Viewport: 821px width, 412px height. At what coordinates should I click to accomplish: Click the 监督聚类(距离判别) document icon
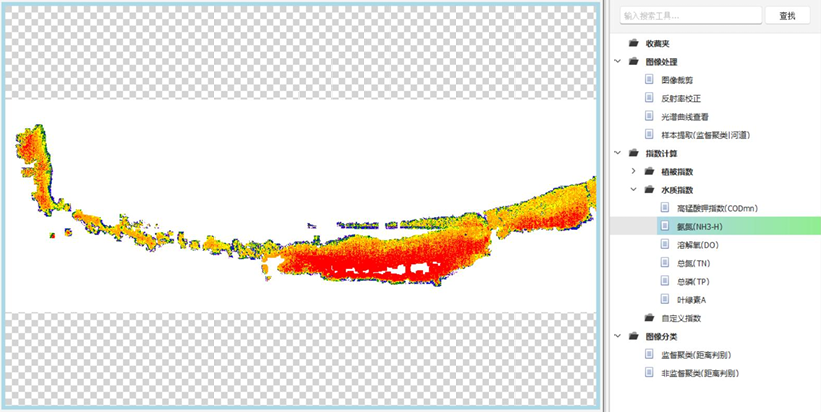649,354
